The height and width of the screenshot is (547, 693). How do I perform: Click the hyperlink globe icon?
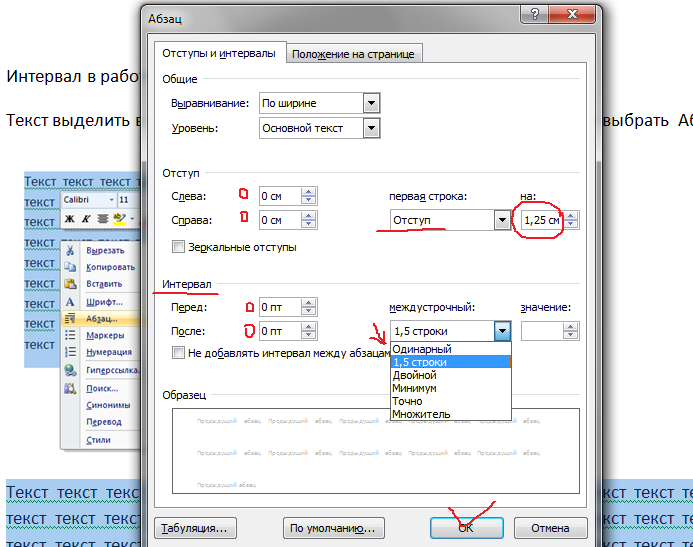click(70, 370)
